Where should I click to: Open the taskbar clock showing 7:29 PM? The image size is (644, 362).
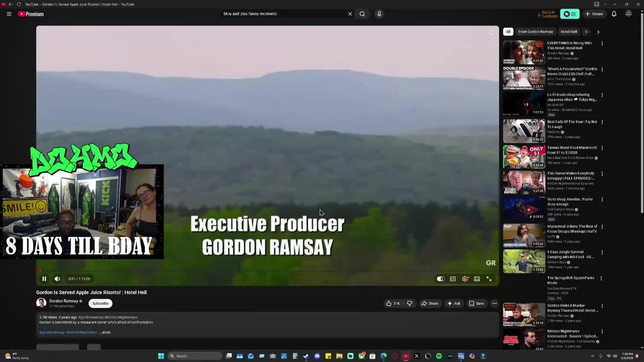point(627,356)
